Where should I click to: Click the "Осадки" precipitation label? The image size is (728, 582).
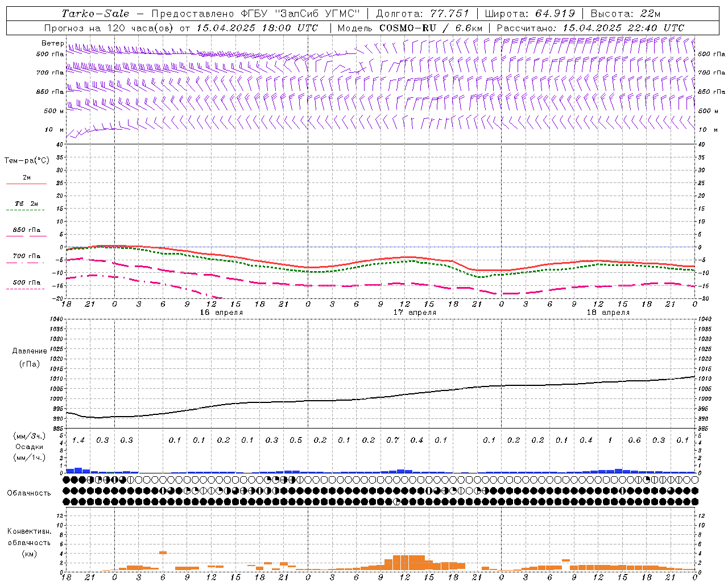pyautogui.click(x=29, y=447)
